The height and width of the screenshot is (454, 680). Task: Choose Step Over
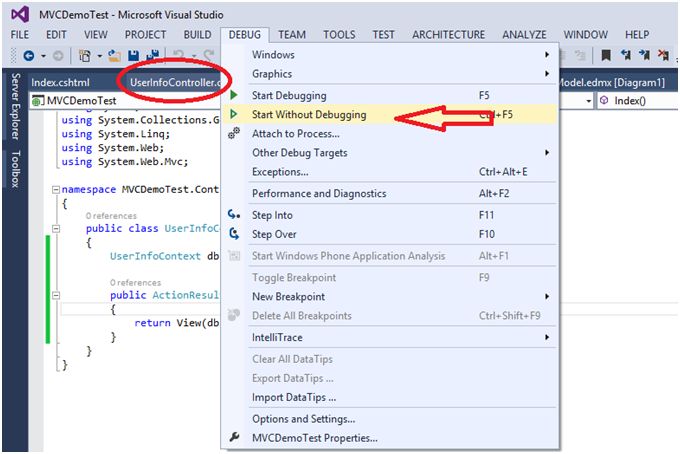click(x=390, y=234)
